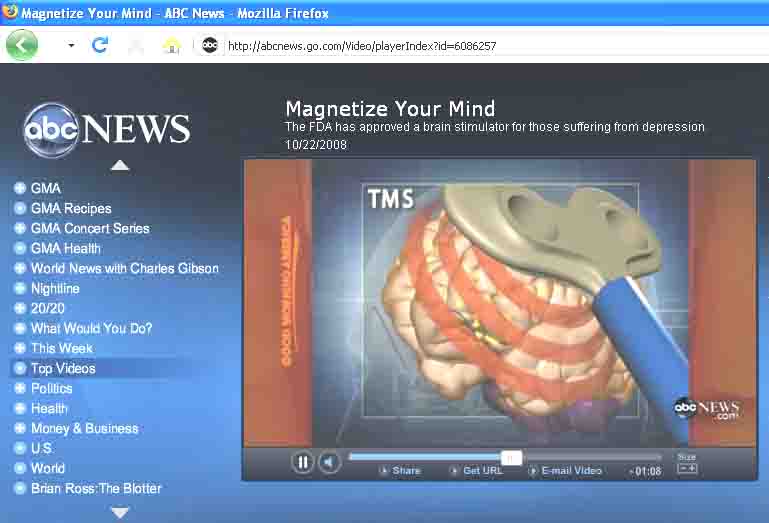
Task: Expand the GMA Concert Series plus icon
Action: coord(20,228)
